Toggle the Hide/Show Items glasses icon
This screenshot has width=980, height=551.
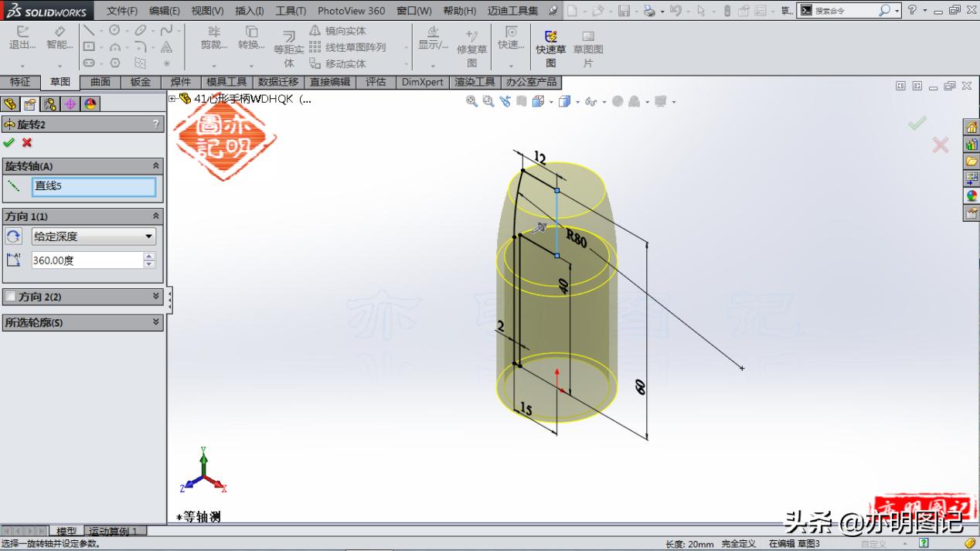[x=590, y=101]
